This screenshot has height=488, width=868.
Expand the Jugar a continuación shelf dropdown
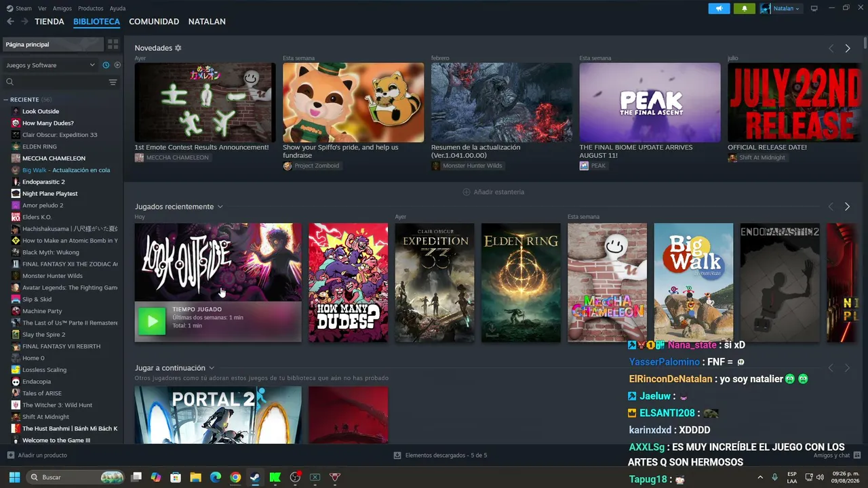point(212,368)
